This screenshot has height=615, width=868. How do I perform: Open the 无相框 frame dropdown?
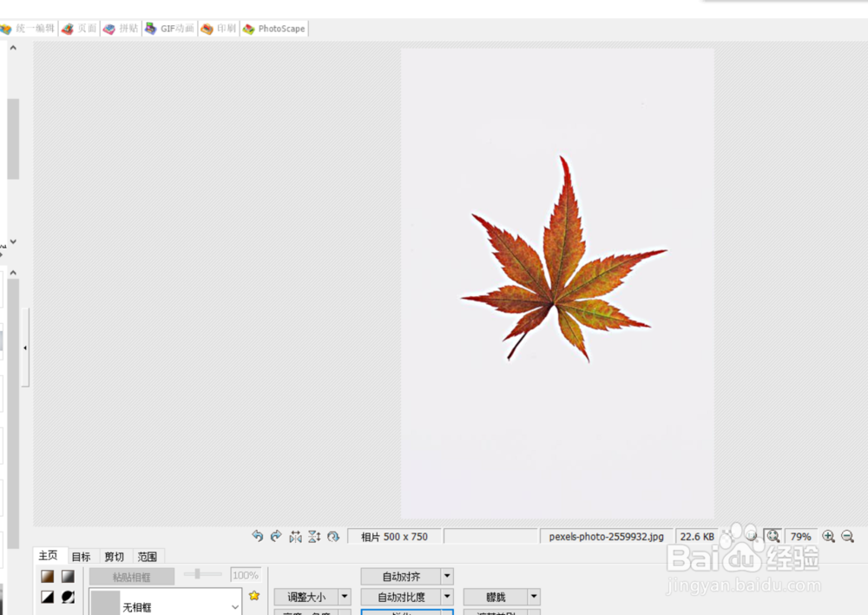click(x=165, y=603)
